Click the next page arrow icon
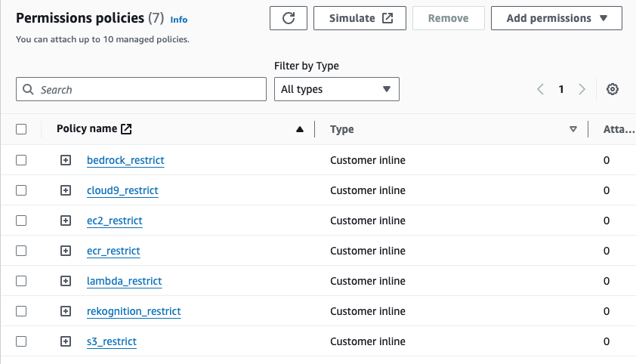Viewport: 636px width, 364px height. point(582,89)
